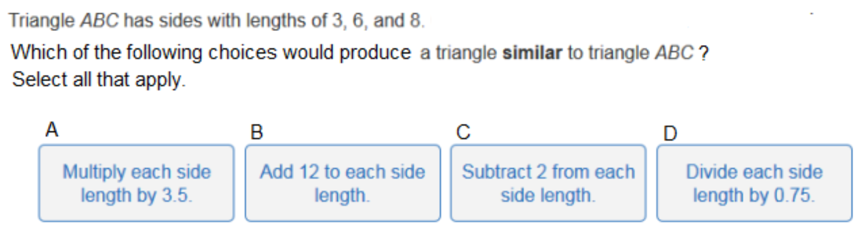The image size is (868, 239).
Task: Select the "Add 12 to each side length" choice
Action: point(342,183)
